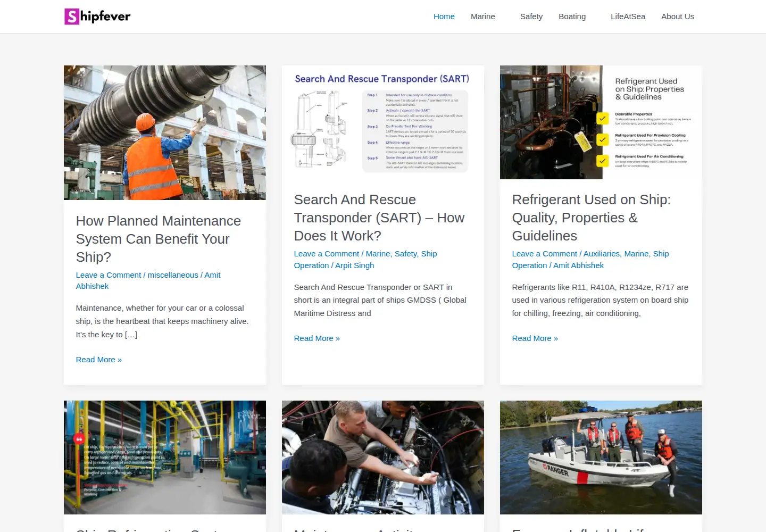Click Read More on the Planned Maintenance post
Image resolution: width=766 pixels, height=532 pixels.
[x=99, y=360]
